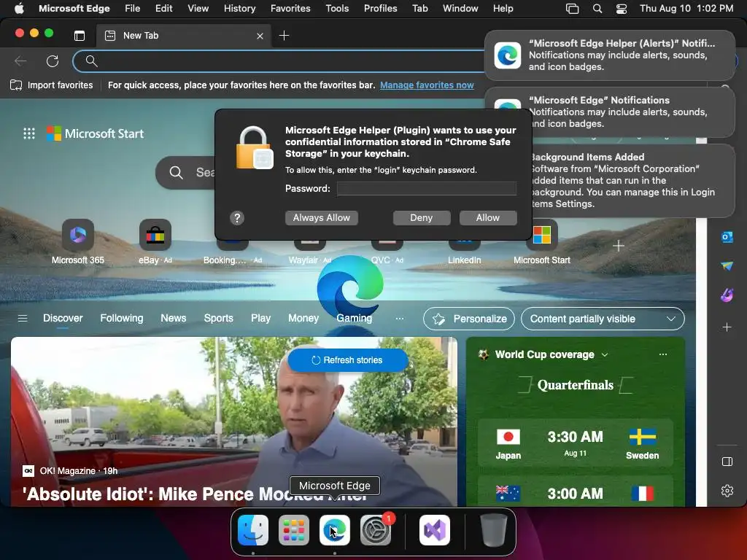Open the Edge Helper Alerts notification

[610, 55]
